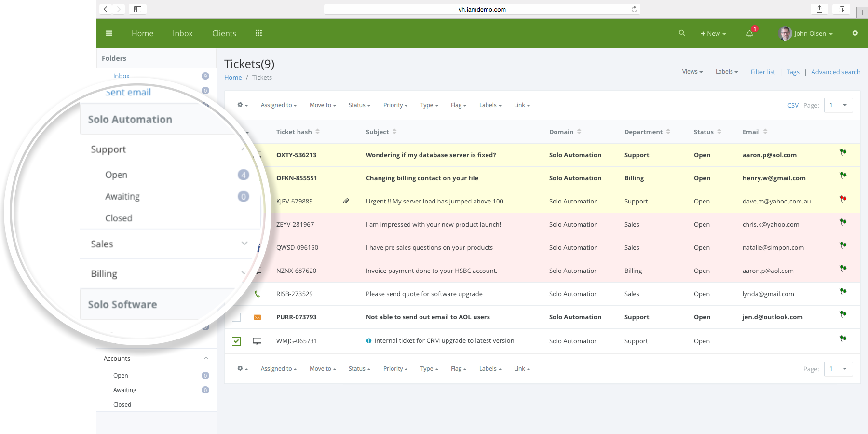This screenshot has width=868, height=434.
Task: Open the + New dropdown menu
Action: 713,34
